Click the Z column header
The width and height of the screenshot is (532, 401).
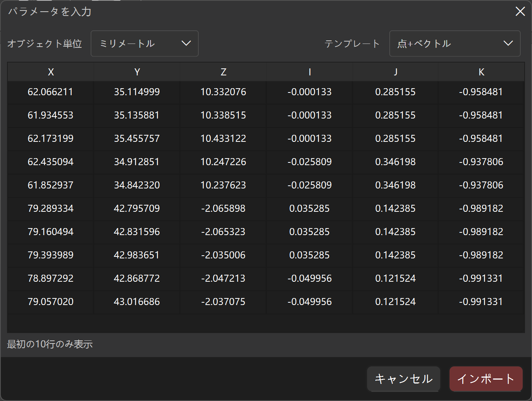[223, 72]
